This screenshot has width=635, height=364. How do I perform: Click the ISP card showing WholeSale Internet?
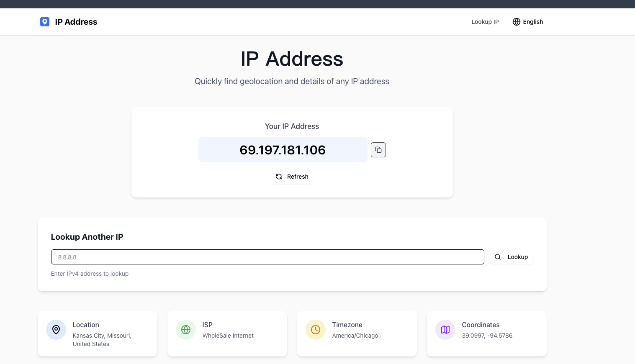coord(227,334)
